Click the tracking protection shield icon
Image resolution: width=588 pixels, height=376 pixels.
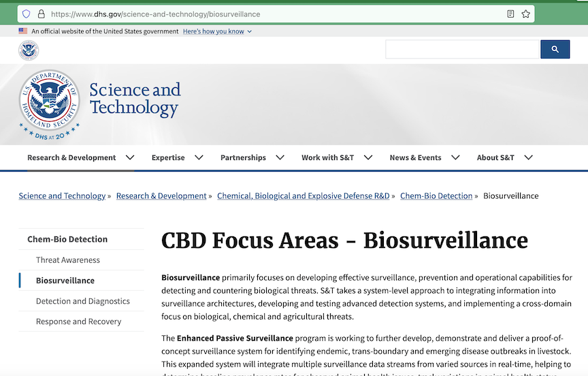[x=27, y=14]
